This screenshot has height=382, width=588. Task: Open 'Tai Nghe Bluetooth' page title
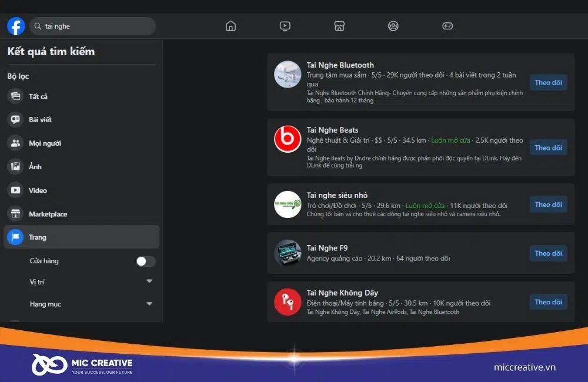[340, 65]
